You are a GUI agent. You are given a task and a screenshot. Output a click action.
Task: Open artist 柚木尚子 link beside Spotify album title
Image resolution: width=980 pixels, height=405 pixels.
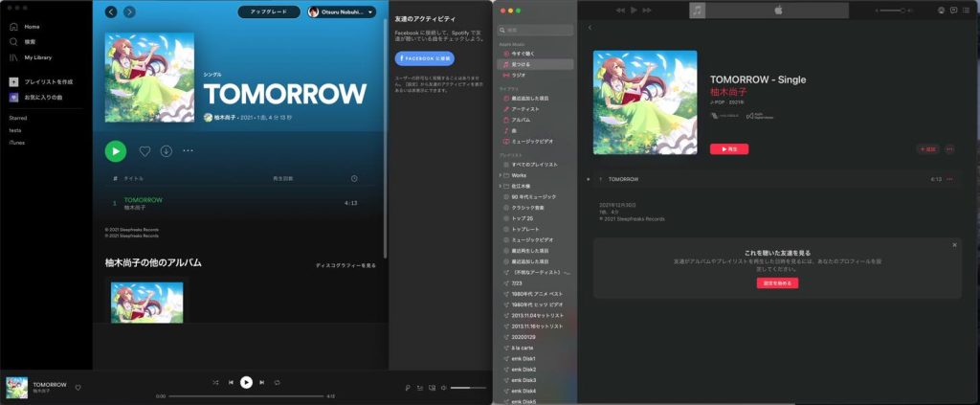click(x=225, y=118)
